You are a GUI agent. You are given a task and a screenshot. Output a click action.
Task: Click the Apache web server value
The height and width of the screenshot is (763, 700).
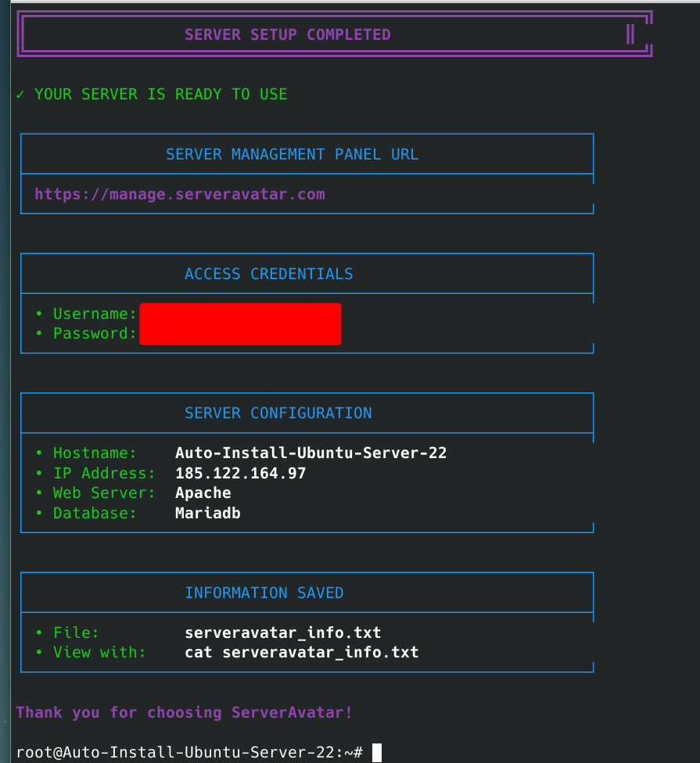point(203,493)
